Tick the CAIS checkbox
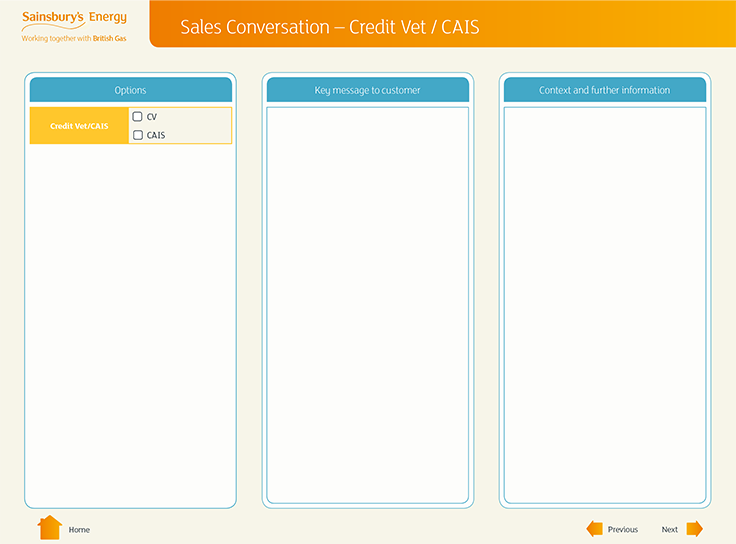Viewport: 736px width, 544px height. click(x=138, y=135)
